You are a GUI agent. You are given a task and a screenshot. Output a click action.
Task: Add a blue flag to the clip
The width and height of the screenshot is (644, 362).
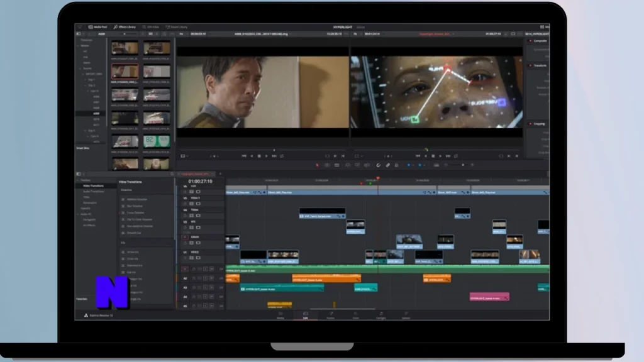point(408,165)
